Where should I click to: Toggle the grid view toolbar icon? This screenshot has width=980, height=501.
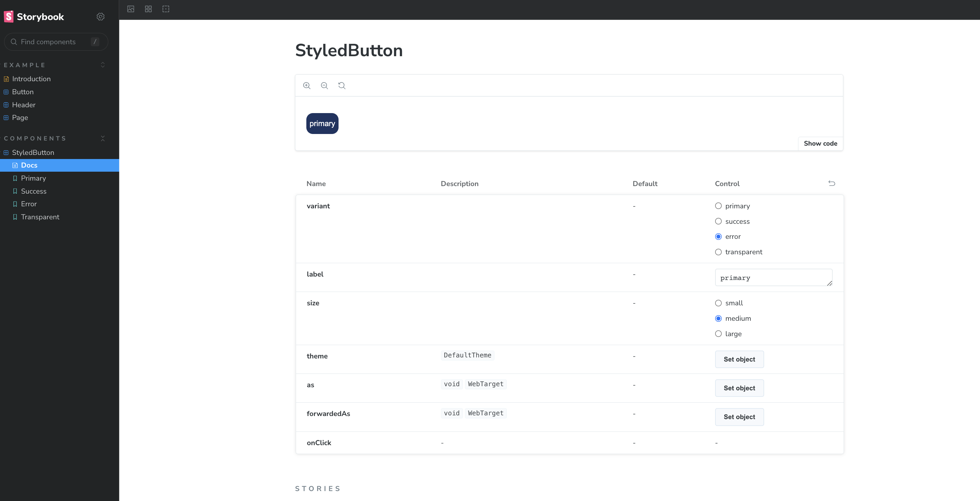coord(148,9)
